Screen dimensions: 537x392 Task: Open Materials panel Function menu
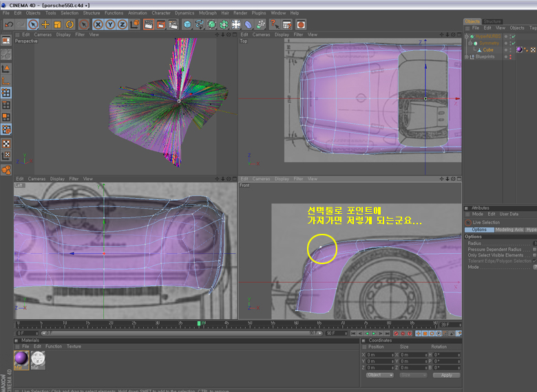(54, 347)
